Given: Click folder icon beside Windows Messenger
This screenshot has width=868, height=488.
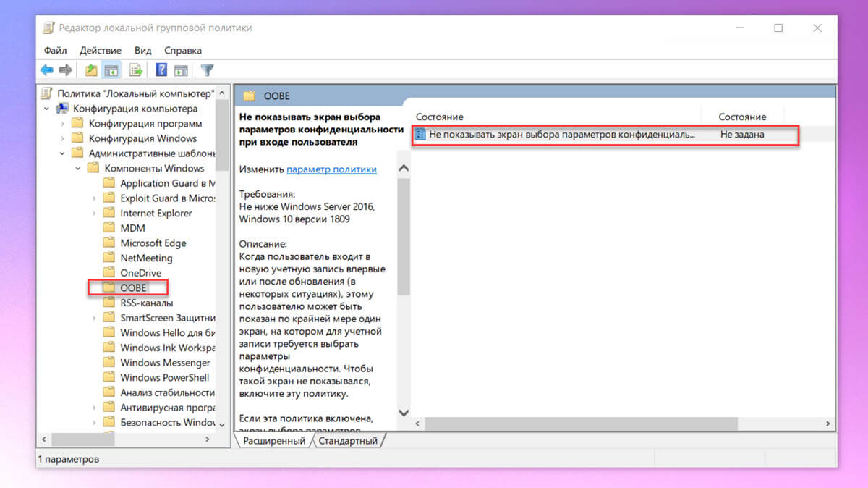Looking at the screenshot, I should coord(109,363).
